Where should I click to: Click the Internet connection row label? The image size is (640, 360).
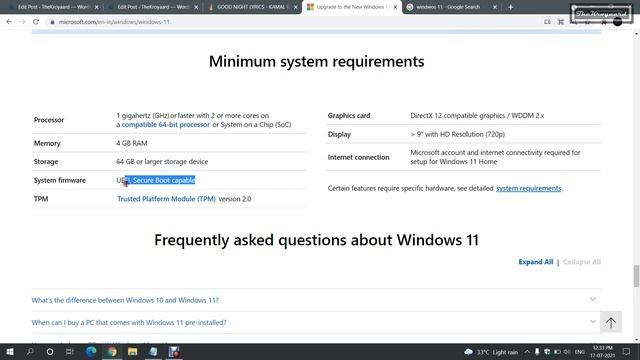pos(358,157)
